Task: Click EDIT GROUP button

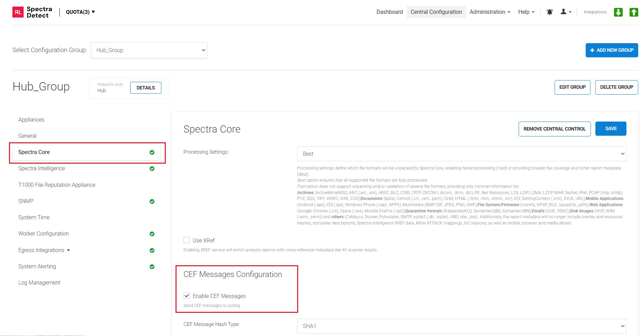Action: click(572, 87)
